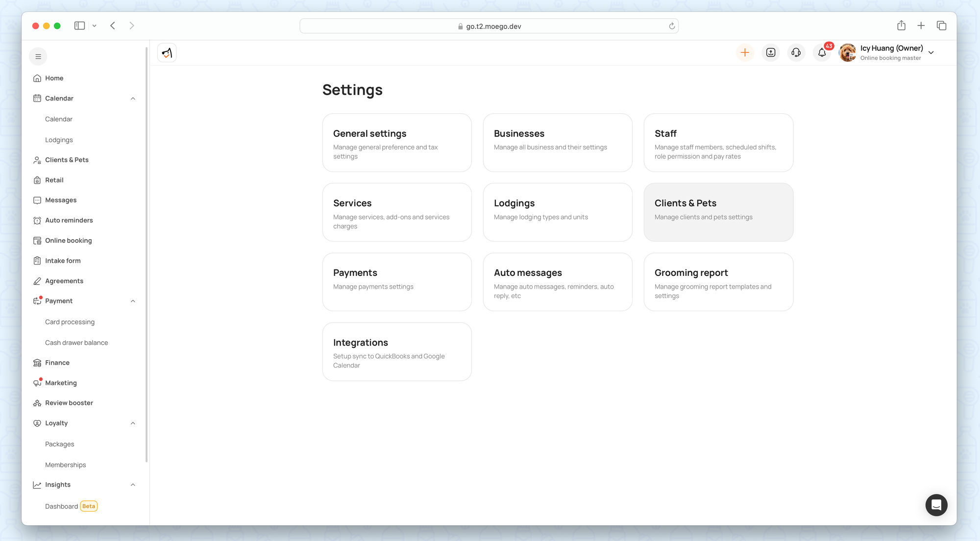Click the orange plus create icon
The width and height of the screenshot is (980, 541).
pyautogui.click(x=745, y=52)
